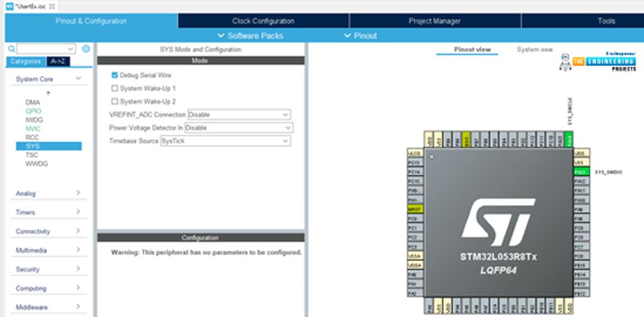644x317 pixels.
Task: Select the green SYS_SWDIO pin on chip
Action: pyautogui.click(x=580, y=172)
